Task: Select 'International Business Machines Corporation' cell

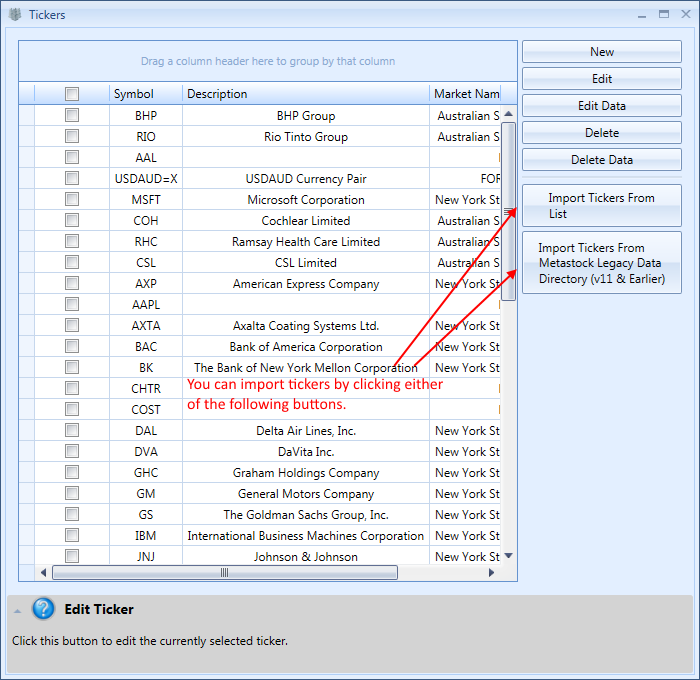Action: (306, 535)
